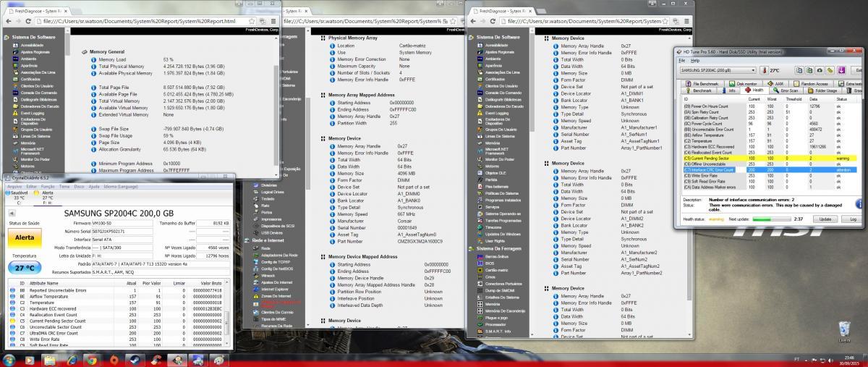Click the Update button in HD Tune
868x367 pixels.
(x=825, y=219)
